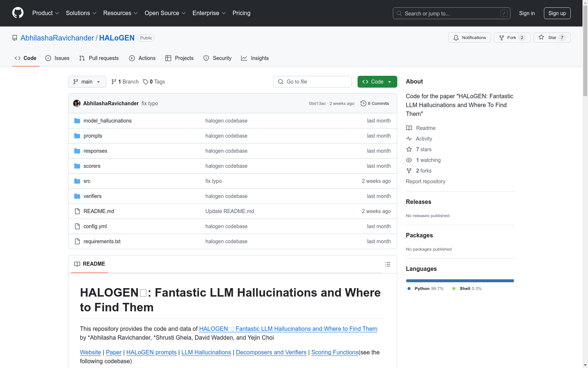The image size is (588, 368).
Task: Click the GitHub logo icon
Action: pyautogui.click(x=18, y=13)
